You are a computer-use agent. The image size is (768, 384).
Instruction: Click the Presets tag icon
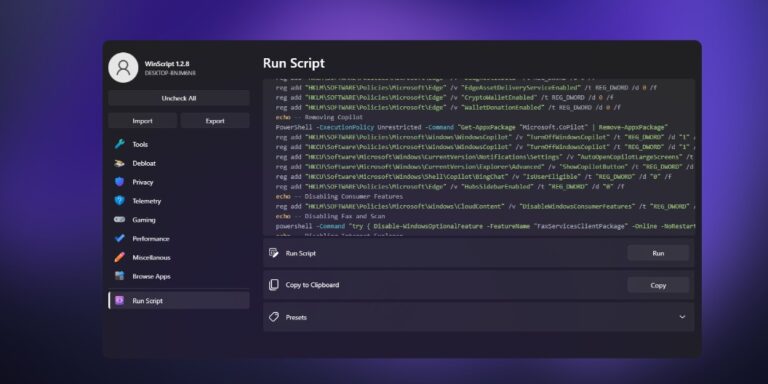pos(273,317)
